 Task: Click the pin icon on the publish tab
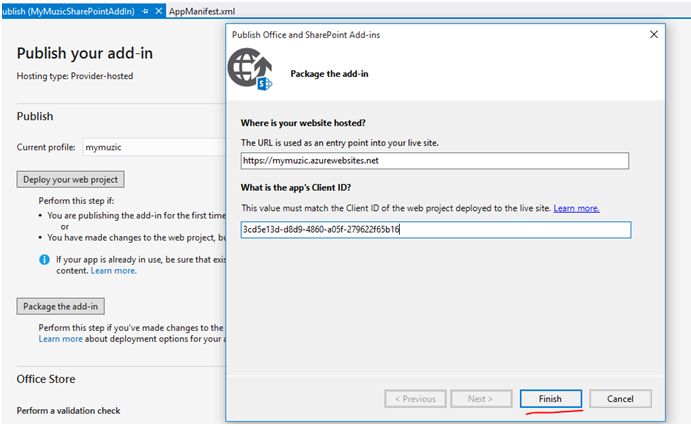[x=146, y=9]
